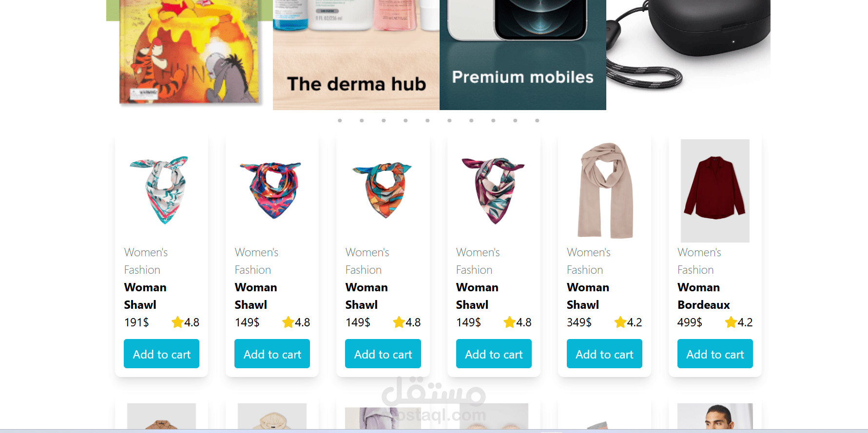Add the 349$ Woman Shawl to cart
Viewport: 868px width, 433px height.
[604, 354]
